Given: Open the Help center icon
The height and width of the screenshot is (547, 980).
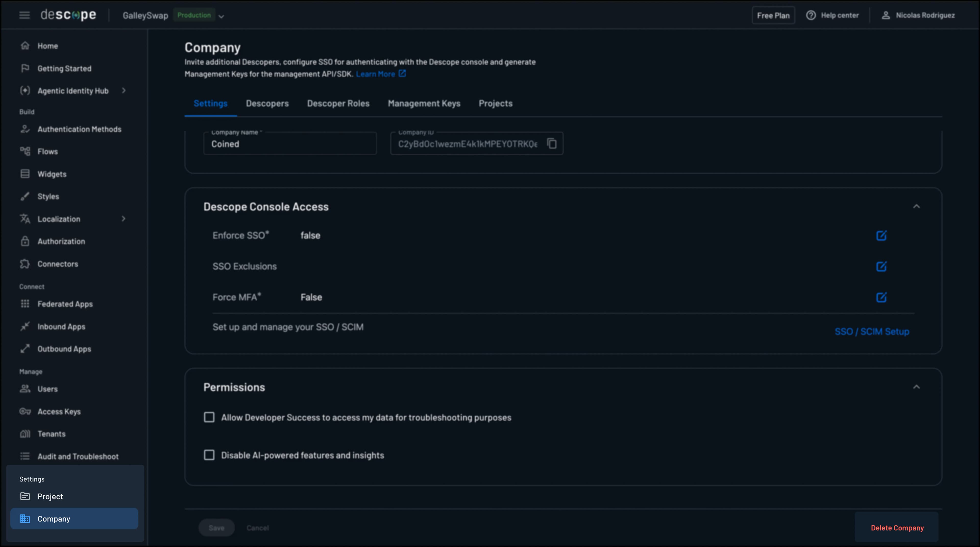Looking at the screenshot, I should tap(811, 15).
